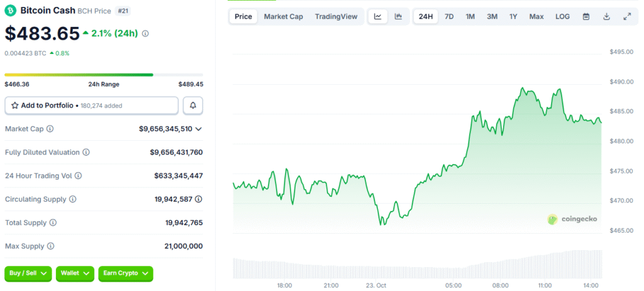Viewport: 644px width, 291px height.
Task: Click the Bitcoin Cash logo icon
Action: (10, 11)
